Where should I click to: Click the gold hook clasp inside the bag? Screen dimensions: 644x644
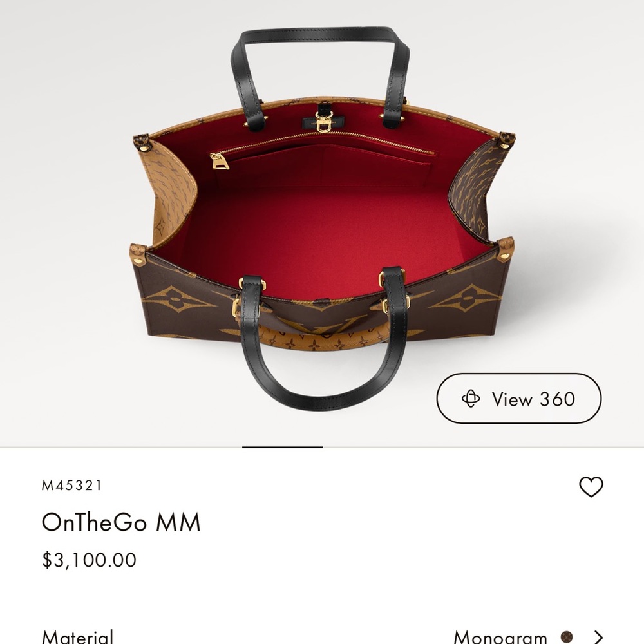[x=324, y=122]
